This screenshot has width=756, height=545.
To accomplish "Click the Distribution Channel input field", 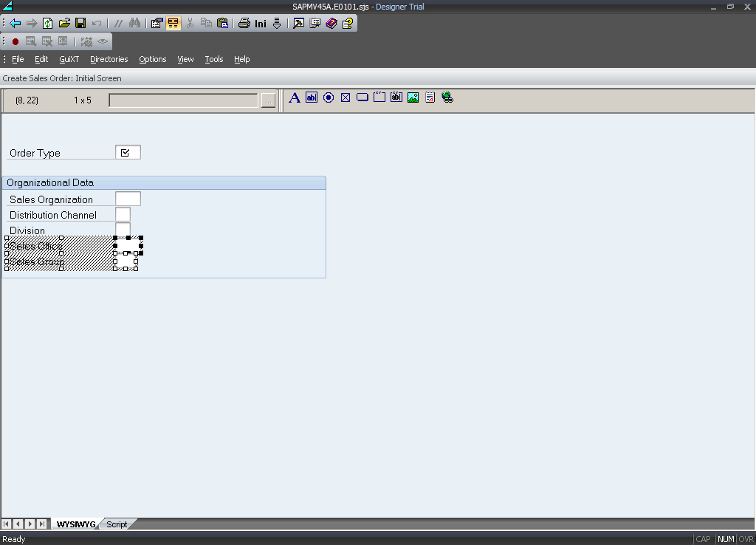I will [x=123, y=214].
